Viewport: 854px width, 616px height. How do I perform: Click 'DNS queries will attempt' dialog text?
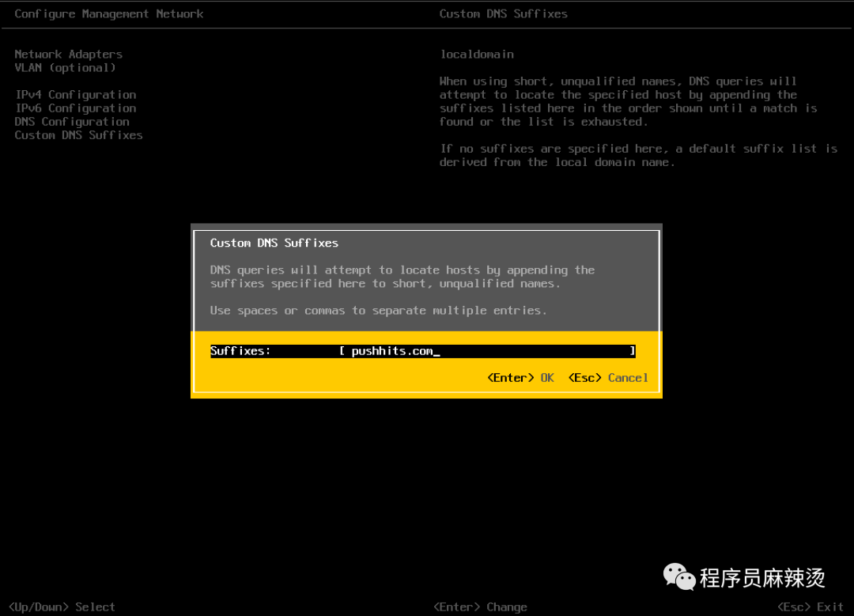[402, 277]
